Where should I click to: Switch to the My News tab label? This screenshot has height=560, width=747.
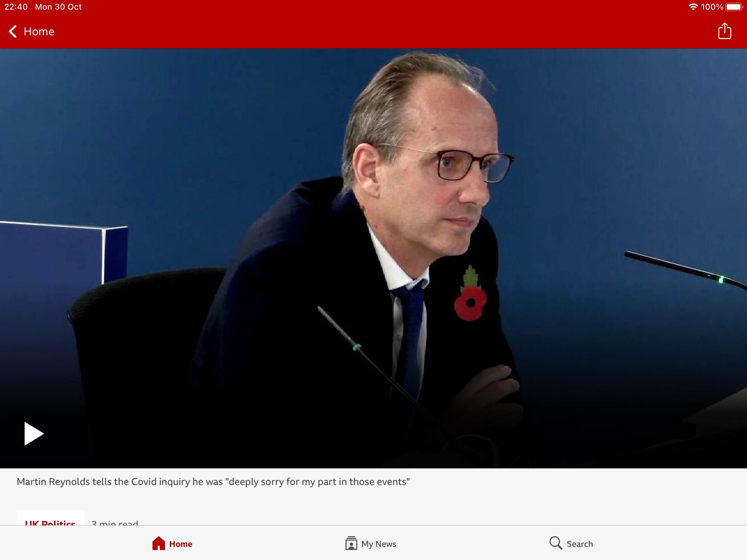[379, 544]
